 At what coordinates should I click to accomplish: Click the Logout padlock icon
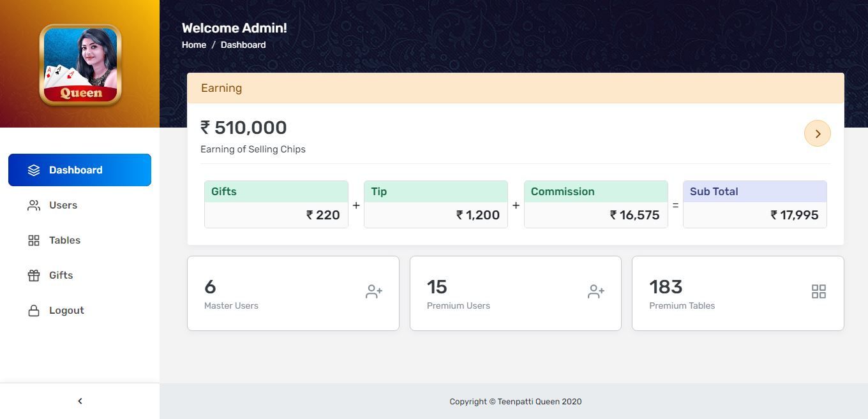click(34, 311)
